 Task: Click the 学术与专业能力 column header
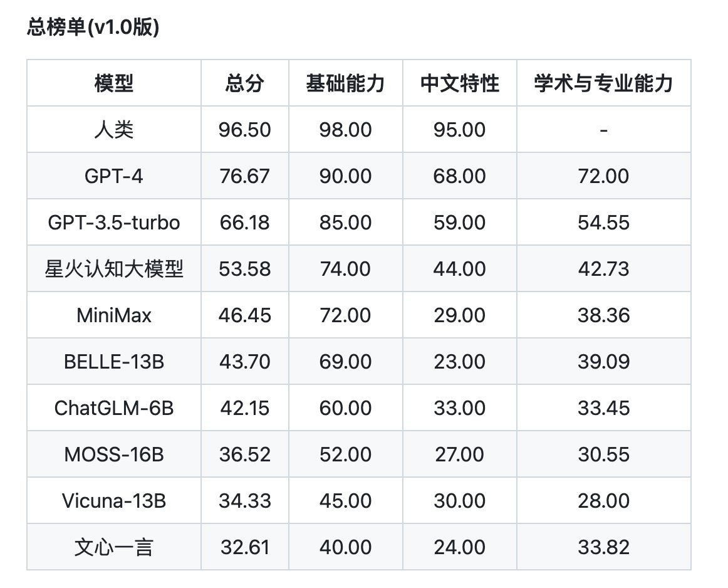click(x=603, y=83)
